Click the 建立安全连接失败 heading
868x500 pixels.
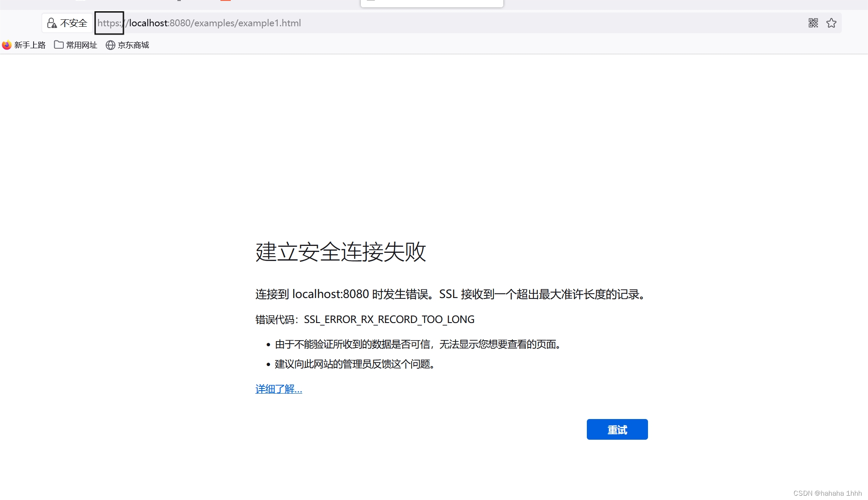click(x=340, y=252)
